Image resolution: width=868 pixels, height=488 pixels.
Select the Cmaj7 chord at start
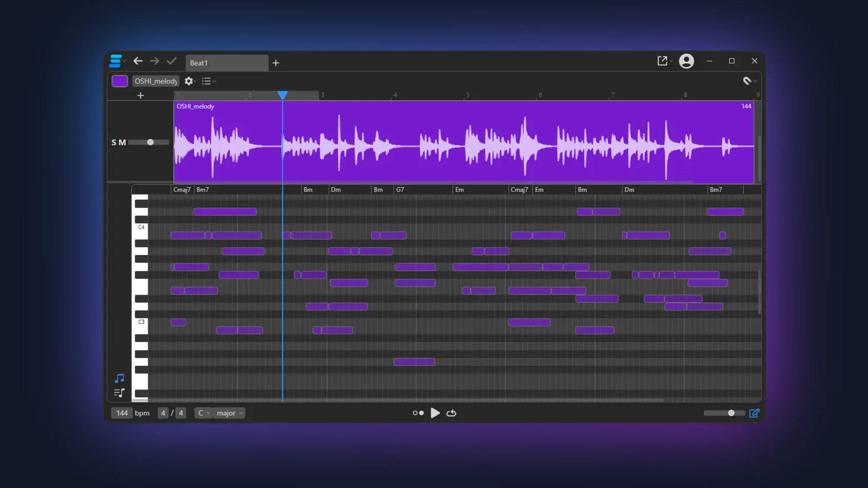pos(182,189)
